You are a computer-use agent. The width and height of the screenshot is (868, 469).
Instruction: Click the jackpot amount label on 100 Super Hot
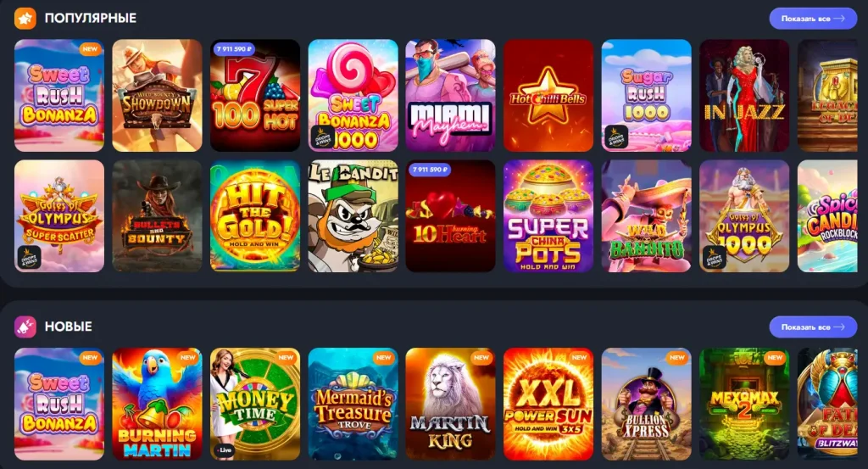point(234,49)
